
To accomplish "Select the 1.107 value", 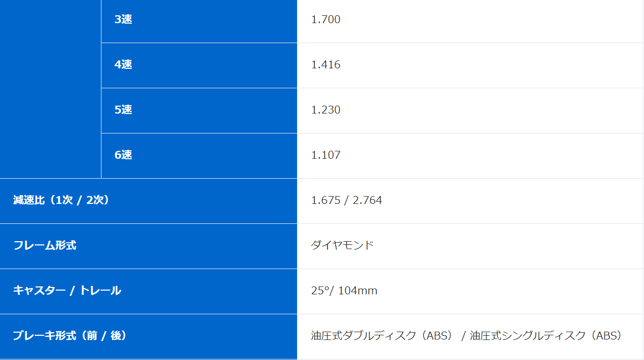I will 326,155.
